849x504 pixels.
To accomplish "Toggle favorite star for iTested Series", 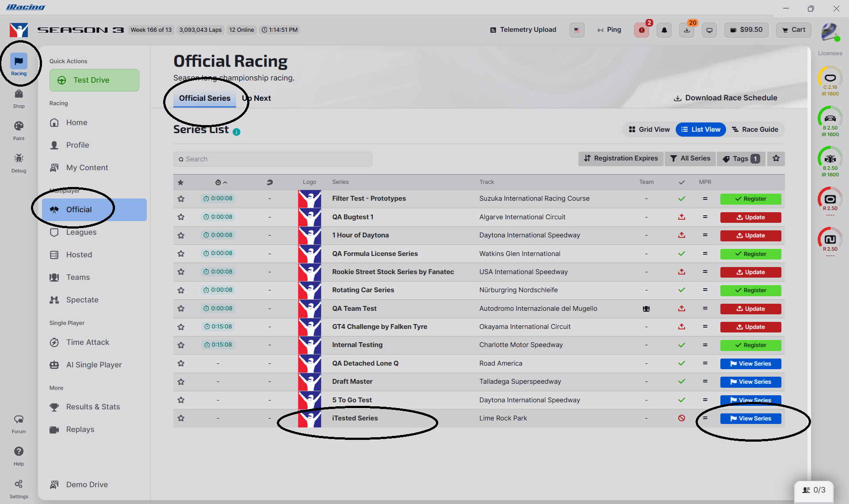I will [x=181, y=418].
